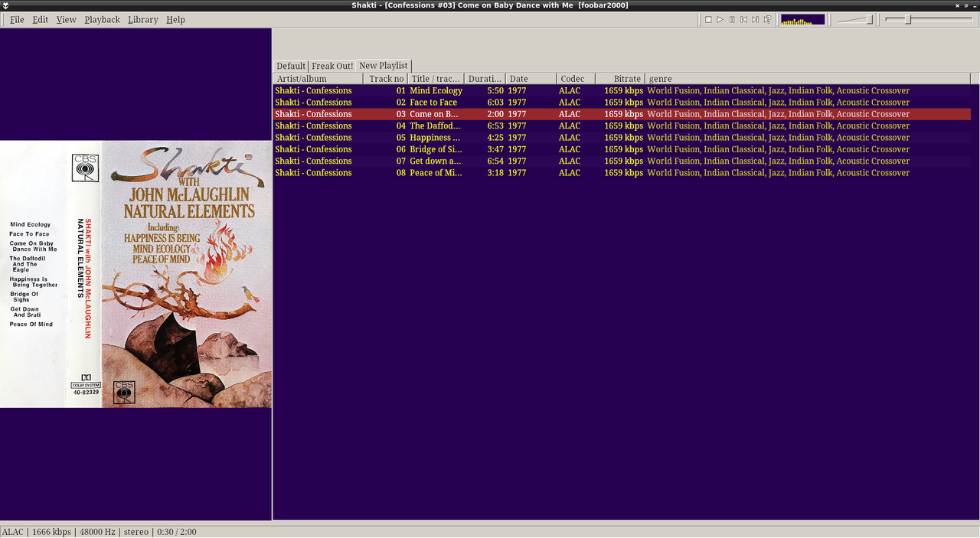Select track 04 The Daffod...
The height and width of the screenshot is (538, 980).
(x=622, y=126)
